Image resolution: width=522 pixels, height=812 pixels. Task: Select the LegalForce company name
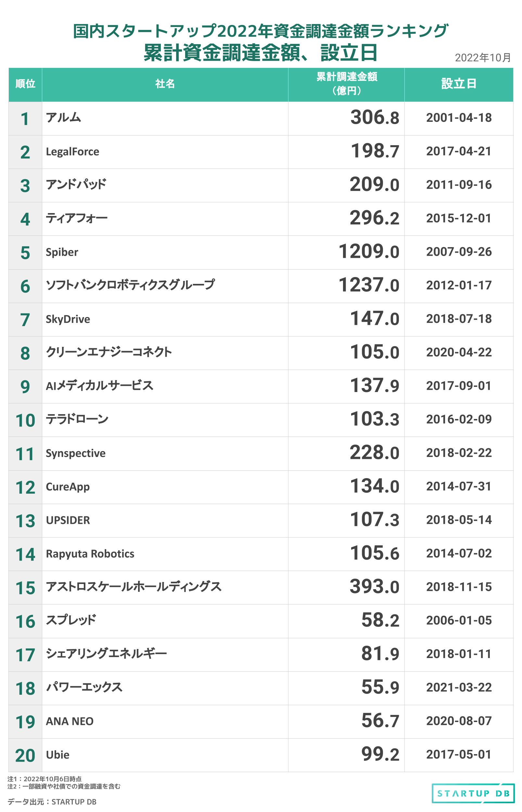click(72, 151)
